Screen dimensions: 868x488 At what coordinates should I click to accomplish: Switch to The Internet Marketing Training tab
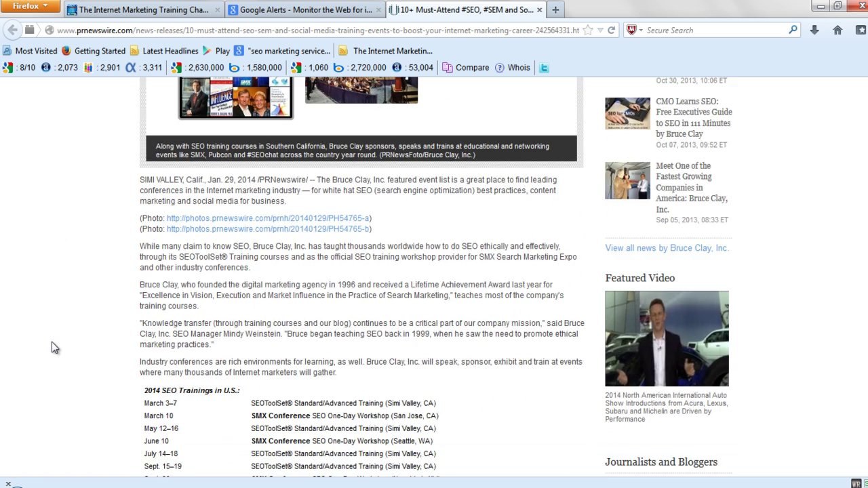pyautogui.click(x=144, y=9)
